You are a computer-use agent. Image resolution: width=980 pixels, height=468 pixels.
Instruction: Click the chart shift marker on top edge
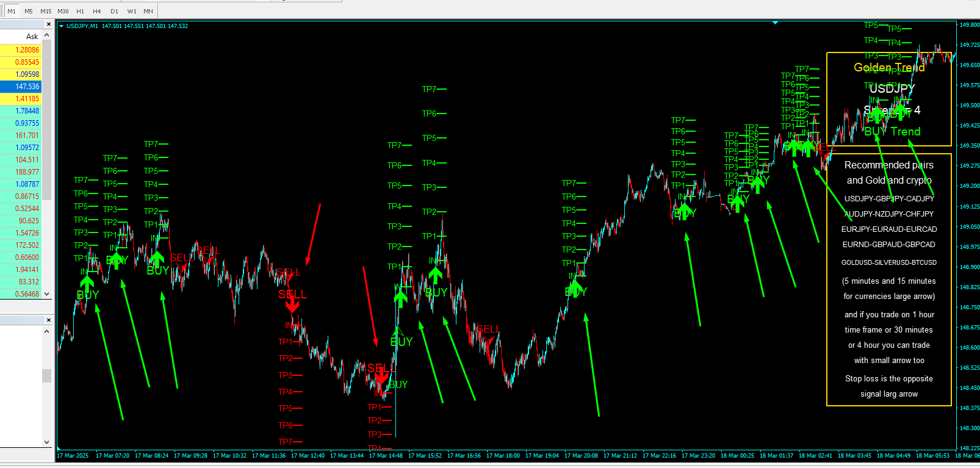coord(775,23)
